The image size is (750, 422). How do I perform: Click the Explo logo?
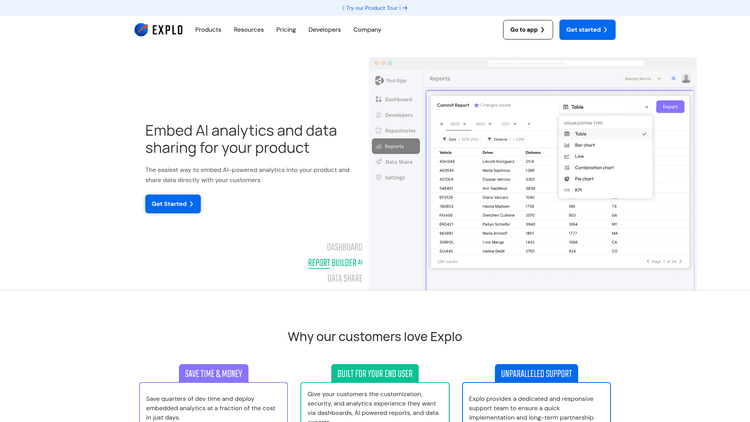158,30
